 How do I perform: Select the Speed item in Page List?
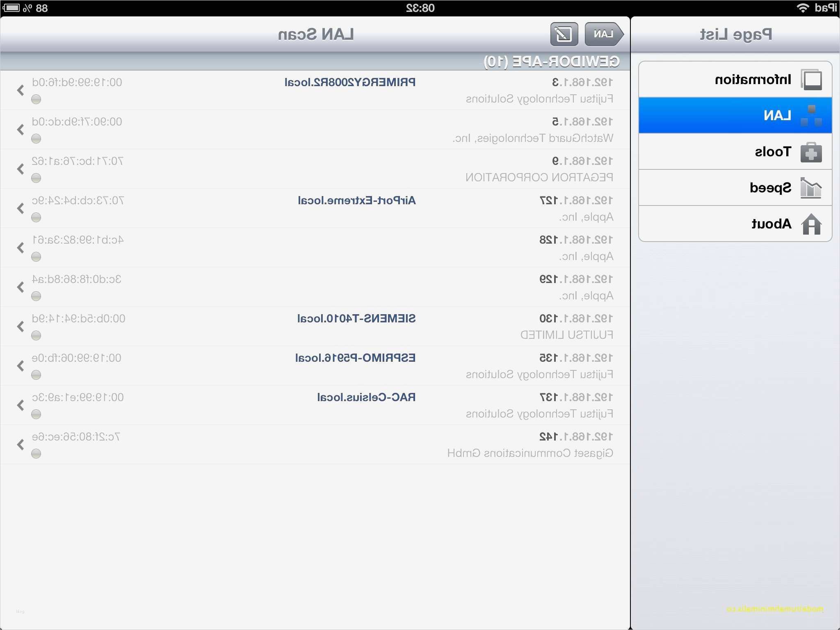pyautogui.click(x=735, y=188)
